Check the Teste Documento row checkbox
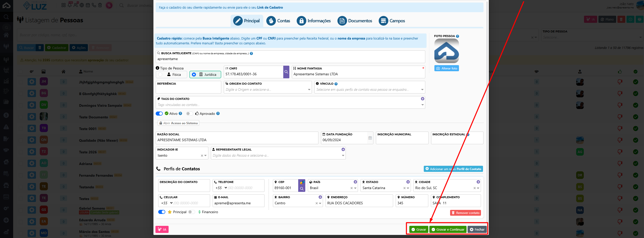644x238 pixels. coord(21,117)
